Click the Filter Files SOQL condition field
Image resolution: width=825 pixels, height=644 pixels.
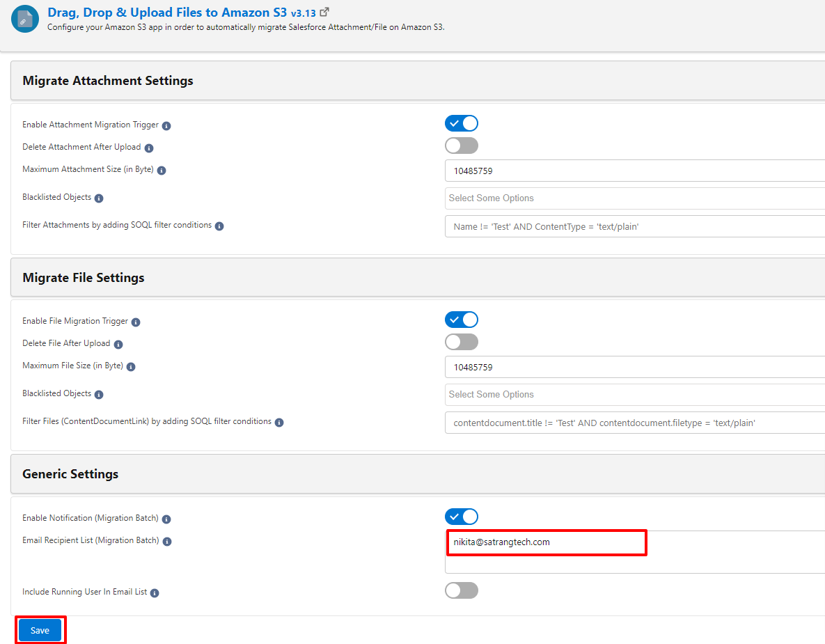pyautogui.click(x=634, y=423)
